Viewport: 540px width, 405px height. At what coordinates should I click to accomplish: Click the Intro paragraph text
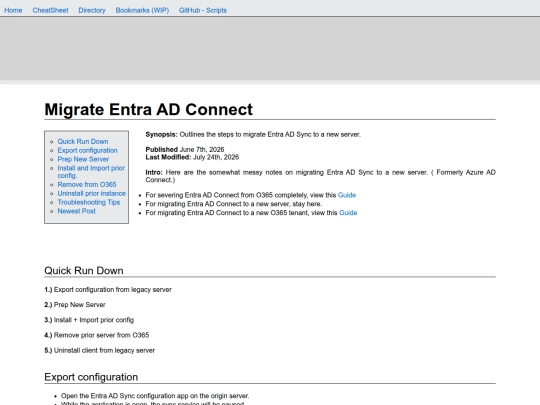click(321, 176)
